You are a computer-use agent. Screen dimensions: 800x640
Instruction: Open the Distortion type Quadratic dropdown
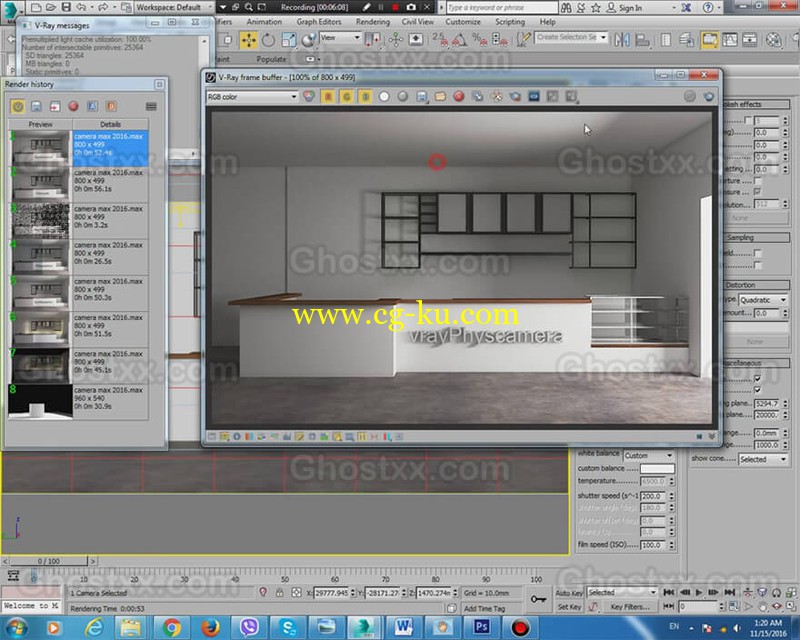pos(763,300)
